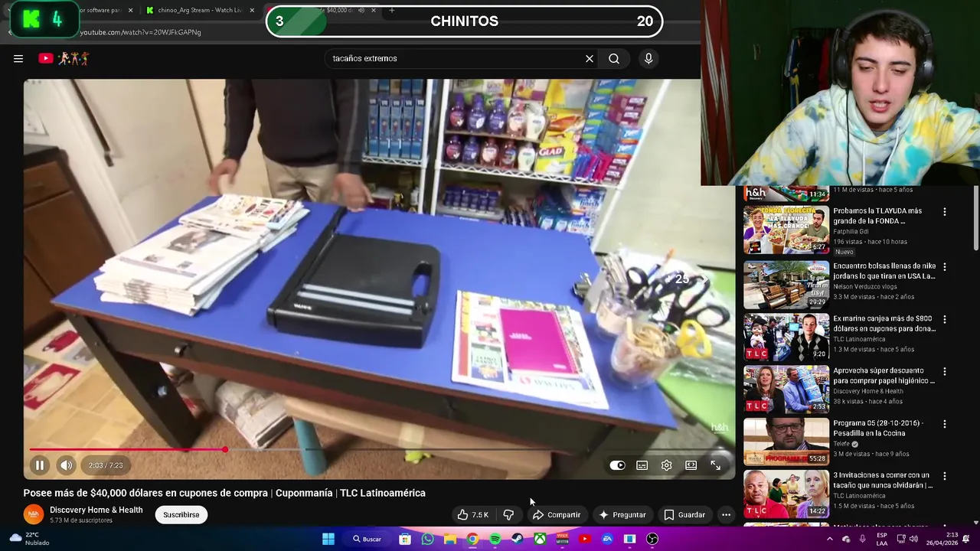Use the YouTube page vertical scrollbar
Viewport: 980px width, 551px height.
point(975,218)
